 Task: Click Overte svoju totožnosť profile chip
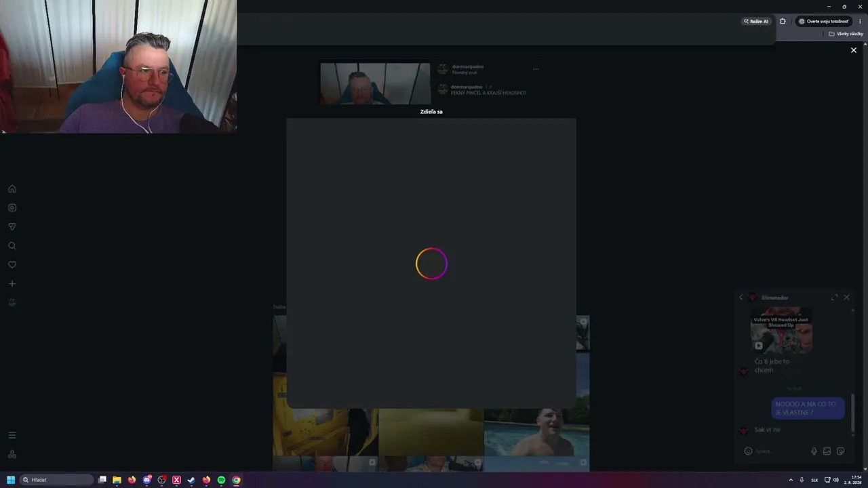tap(823, 21)
